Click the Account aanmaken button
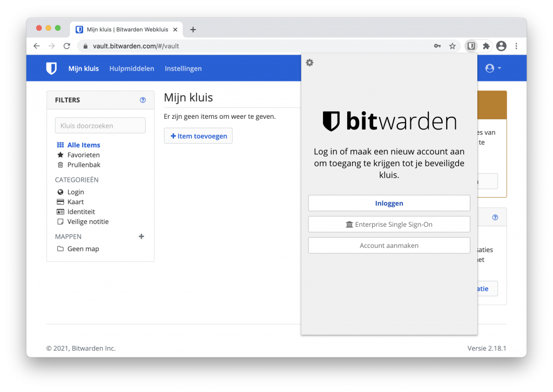The image size is (553, 392). click(x=389, y=246)
